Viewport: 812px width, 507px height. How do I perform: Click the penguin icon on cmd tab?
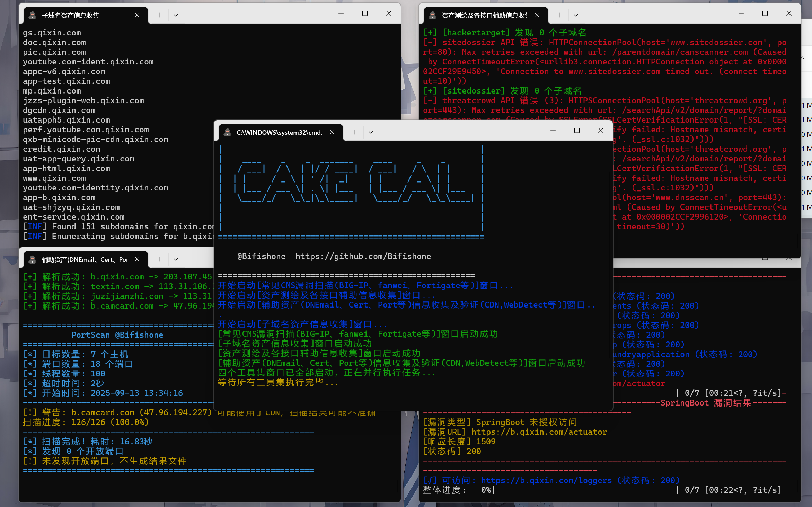(228, 132)
